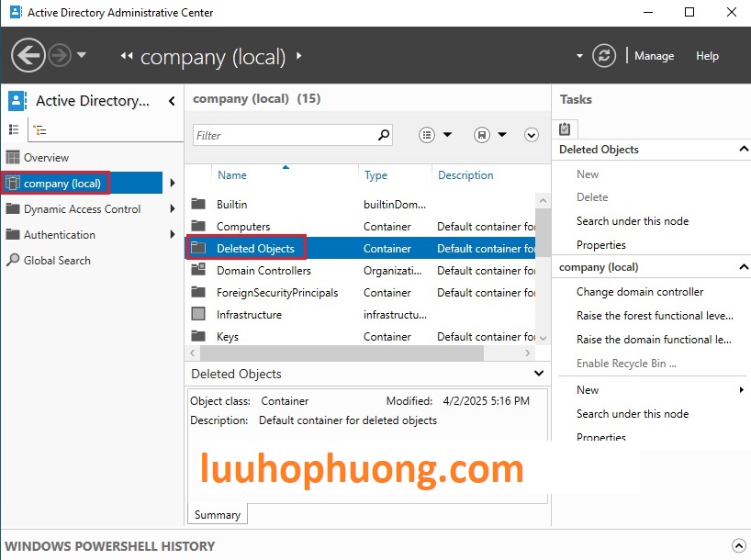The width and height of the screenshot is (751, 560).
Task: Switch to list view icon in navigation pane
Action: point(14,130)
